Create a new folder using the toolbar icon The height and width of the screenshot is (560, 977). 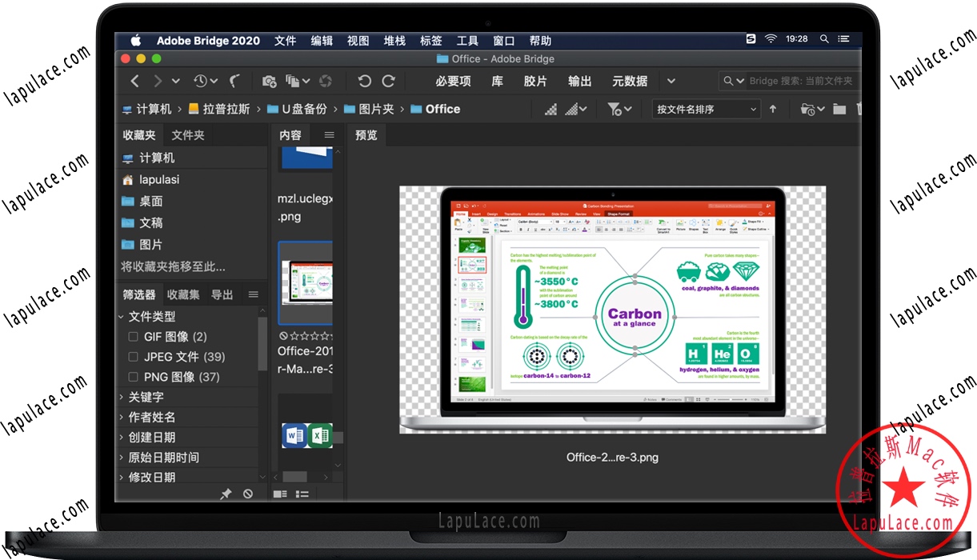point(839,109)
